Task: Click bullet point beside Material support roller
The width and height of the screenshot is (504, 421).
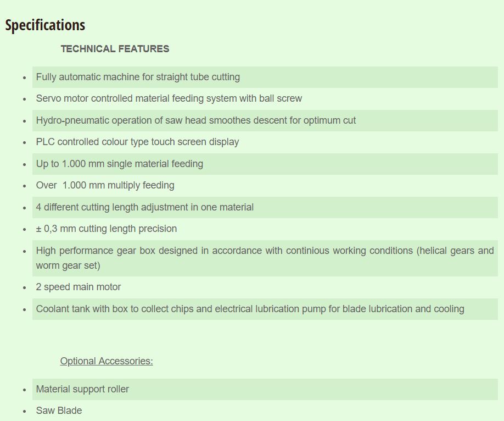Action: pyautogui.click(x=25, y=390)
